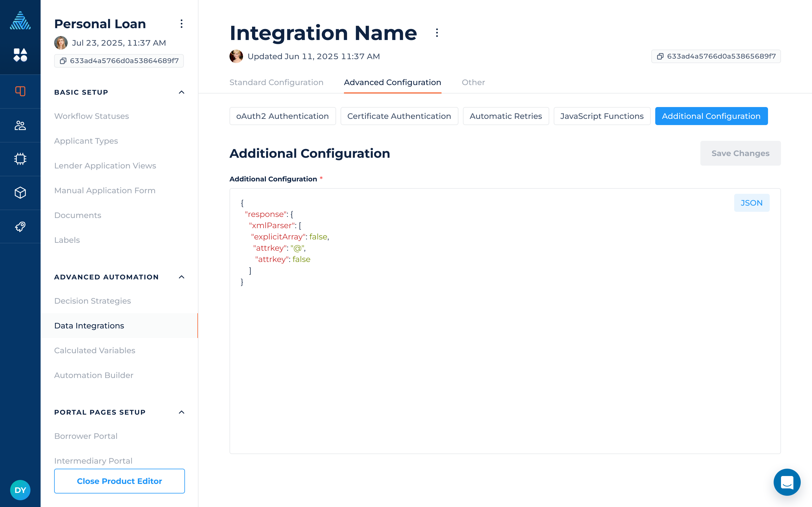Open the people/users sidebar icon

pos(20,125)
